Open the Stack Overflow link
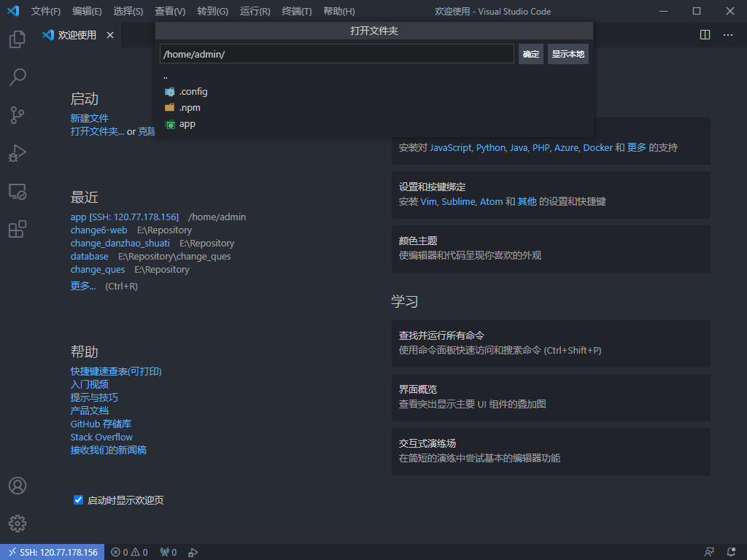 [x=101, y=437]
